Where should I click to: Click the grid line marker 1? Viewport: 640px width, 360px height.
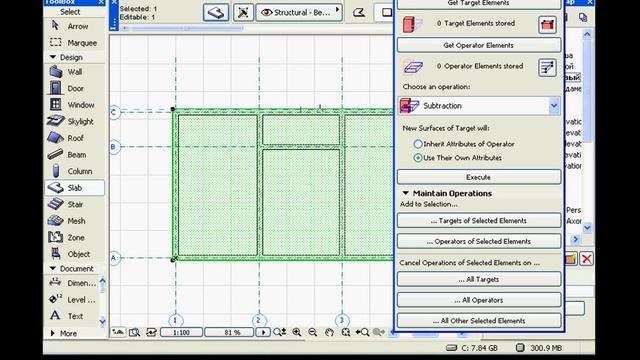pos(176,320)
